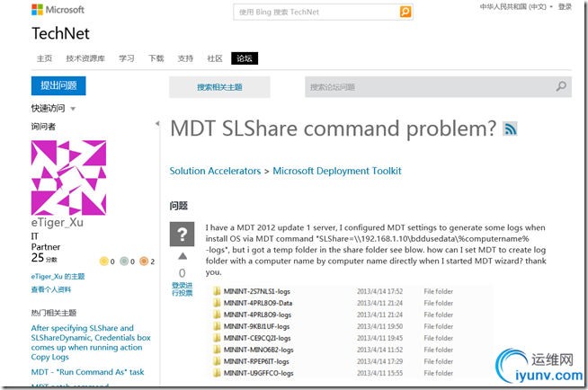The width and height of the screenshot is (588, 390).
Task: Expand the 快速访问 dropdown
Action: [53, 109]
